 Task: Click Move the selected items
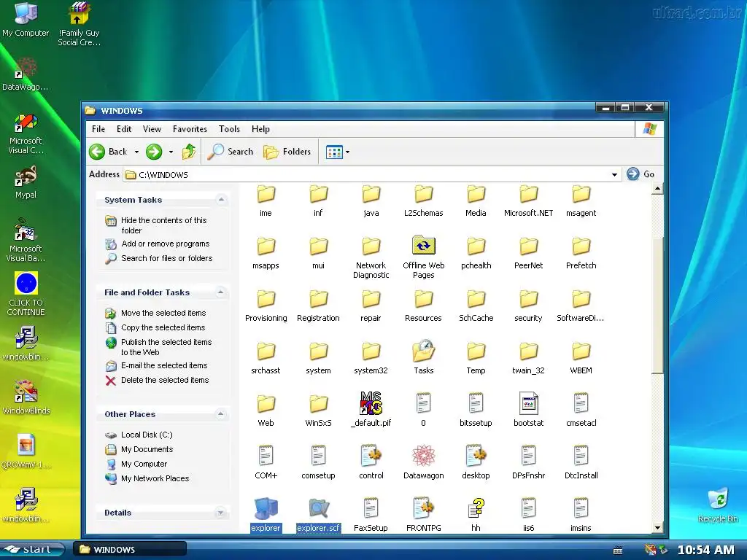(x=163, y=313)
